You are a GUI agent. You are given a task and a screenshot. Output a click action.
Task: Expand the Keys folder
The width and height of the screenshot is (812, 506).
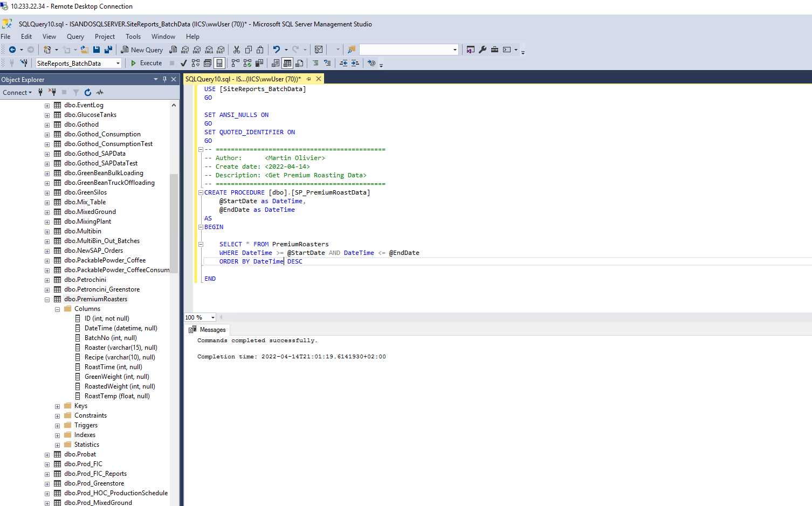click(x=57, y=406)
